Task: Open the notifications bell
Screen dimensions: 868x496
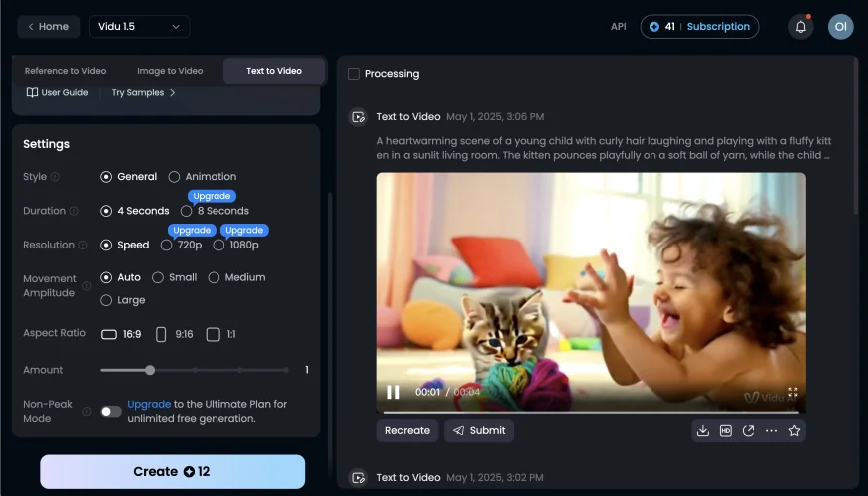Action: [x=800, y=27]
